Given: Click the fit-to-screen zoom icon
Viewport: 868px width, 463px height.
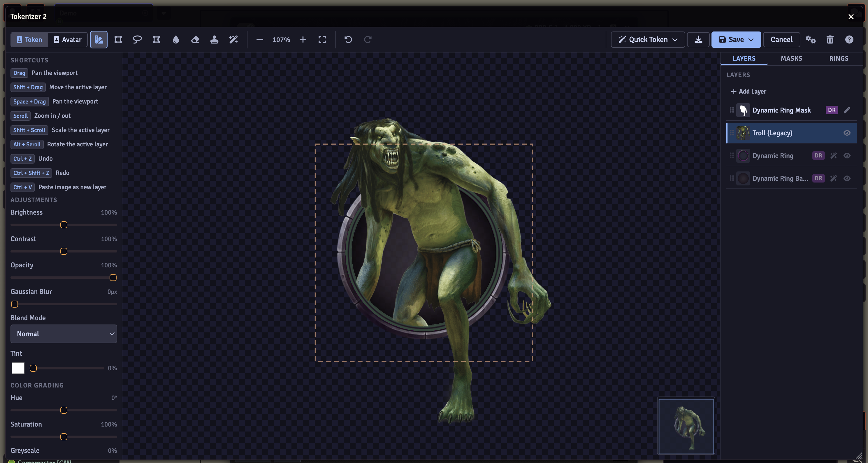Looking at the screenshot, I should point(322,40).
